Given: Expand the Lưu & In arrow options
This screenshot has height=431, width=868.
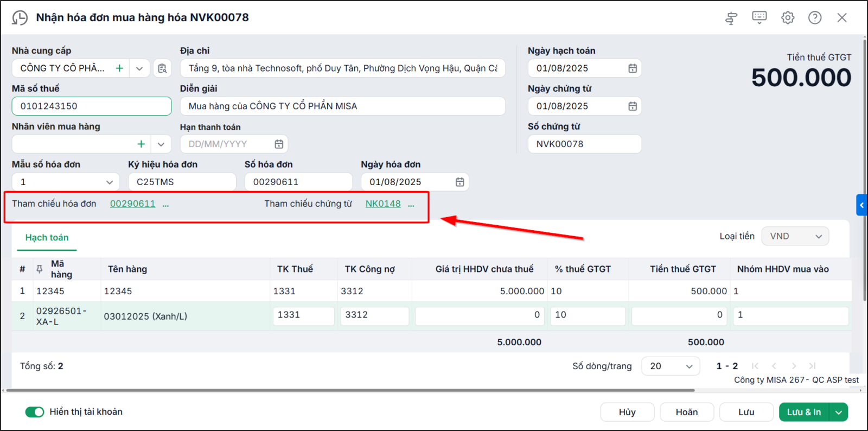Looking at the screenshot, I should [x=839, y=413].
